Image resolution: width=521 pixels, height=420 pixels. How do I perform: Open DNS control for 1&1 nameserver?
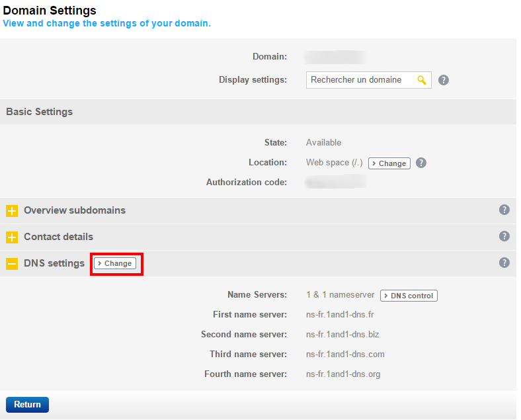pos(409,296)
